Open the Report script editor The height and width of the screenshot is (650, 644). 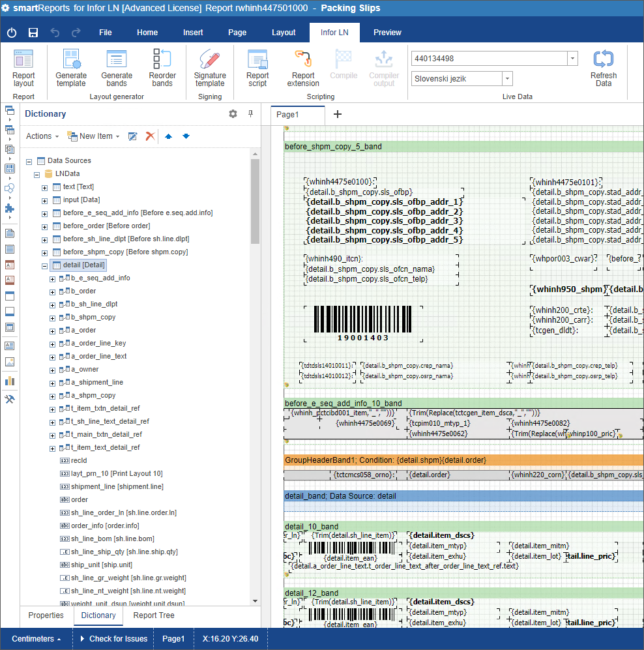[x=257, y=68]
